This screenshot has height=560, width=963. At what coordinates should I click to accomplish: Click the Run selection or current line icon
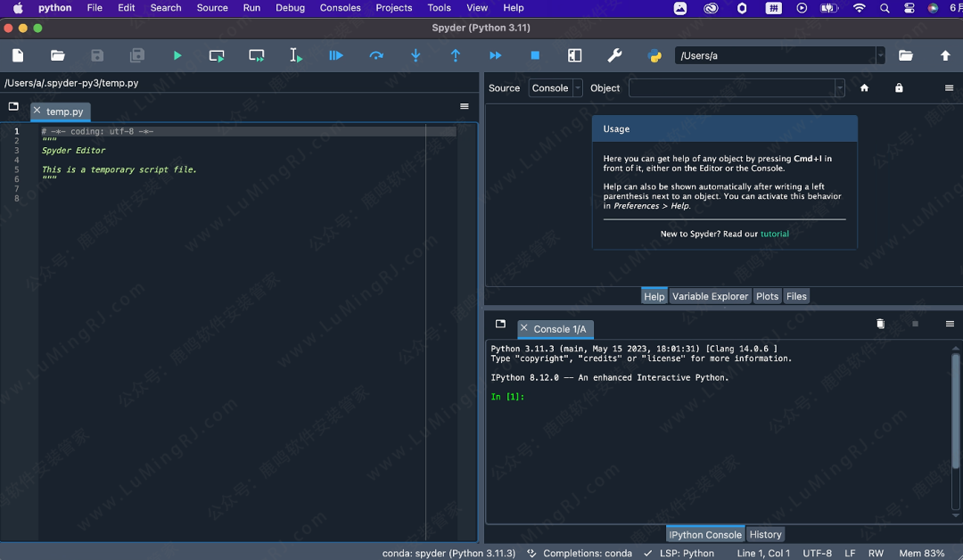coord(295,55)
